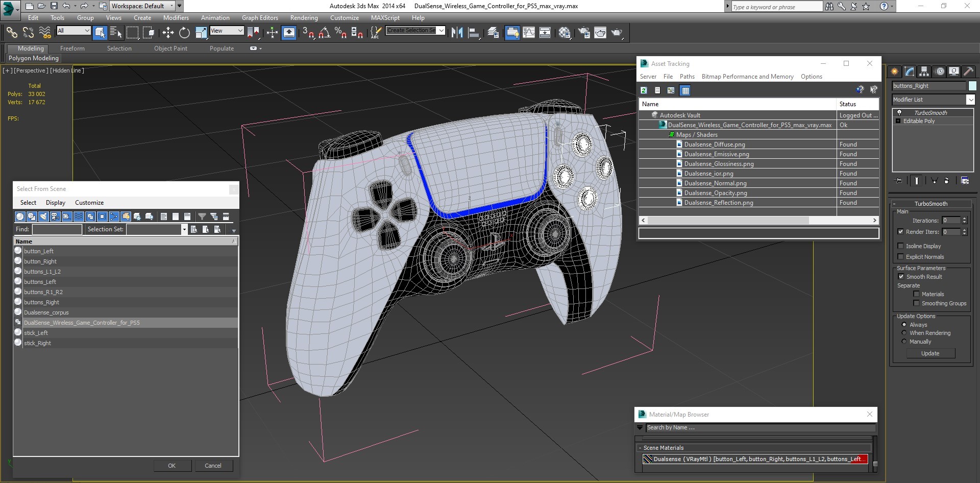Activate the Select and Rotate tool
Screen dimensions: 980x483
pyautogui.click(x=184, y=33)
